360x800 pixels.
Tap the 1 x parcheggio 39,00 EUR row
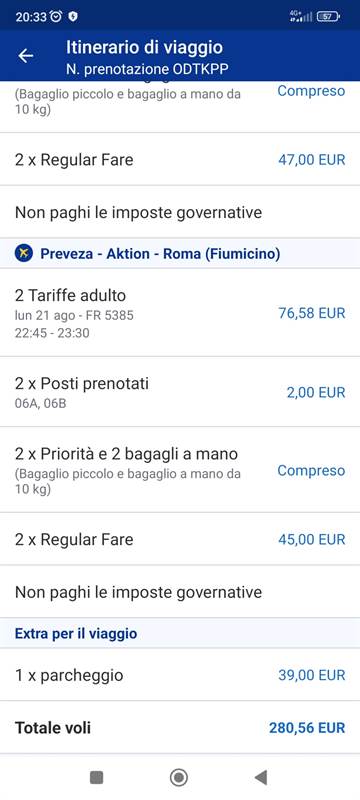pyautogui.click(x=180, y=675)
